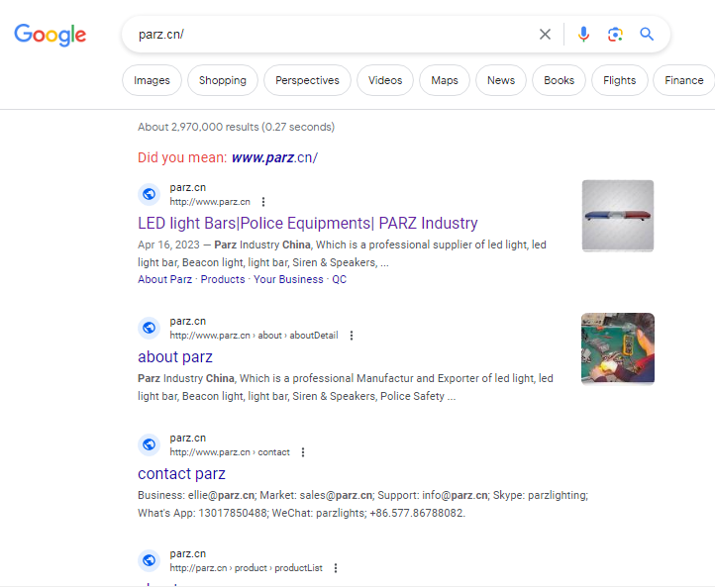Open more options for http://www.parz.cn result

tap(263, 202)
